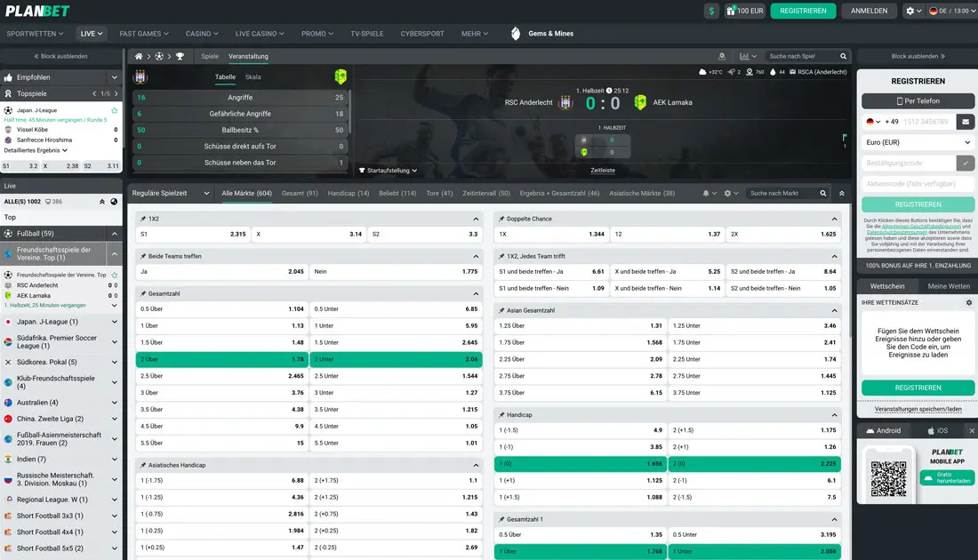Open the Euro (EUR) currency dropdown
The image size is (978, 560).
point(918,143)
